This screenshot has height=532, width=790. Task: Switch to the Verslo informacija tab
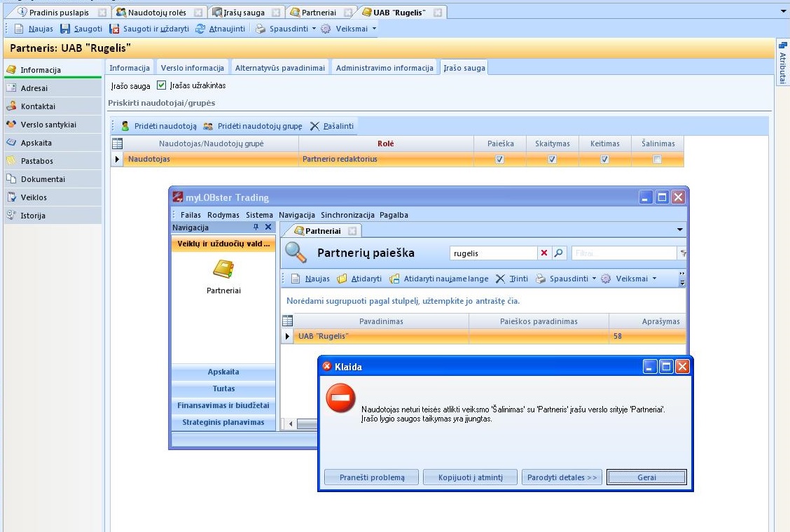coord(193,68)
